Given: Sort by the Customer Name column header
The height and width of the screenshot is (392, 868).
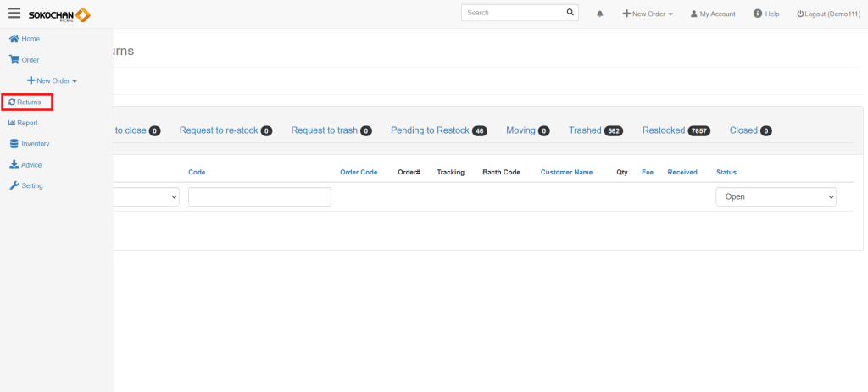Looking at the screenshot, I should click(566, 172).
